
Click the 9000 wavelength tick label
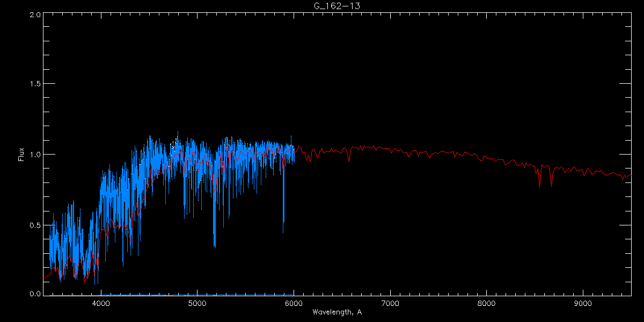pos(583,303)
